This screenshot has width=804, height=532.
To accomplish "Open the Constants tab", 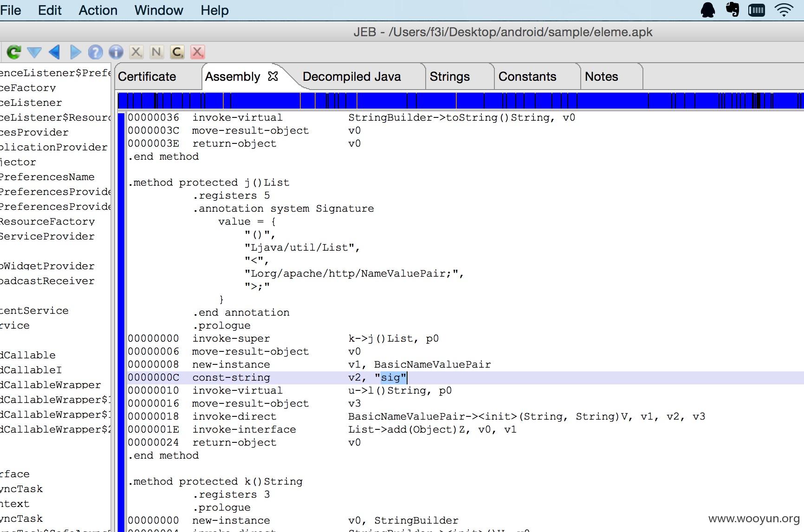I will pos(527,77).
